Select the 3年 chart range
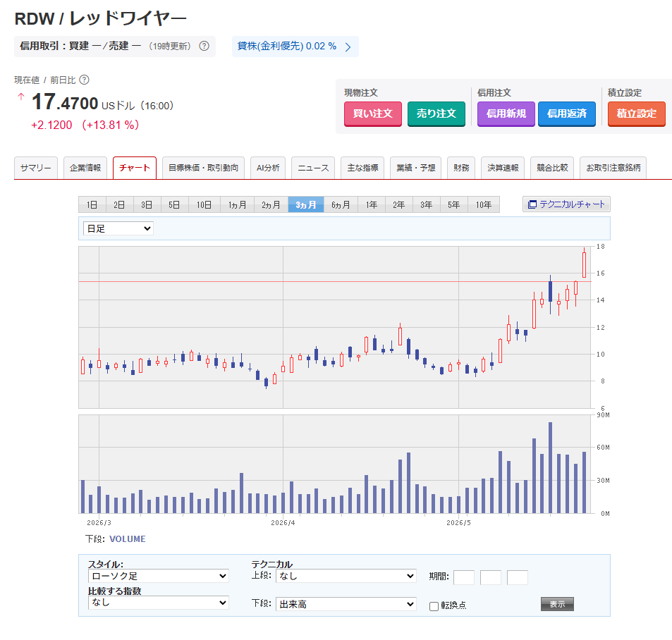The width and height of the screenshot is (672, 640). (427, 205)
